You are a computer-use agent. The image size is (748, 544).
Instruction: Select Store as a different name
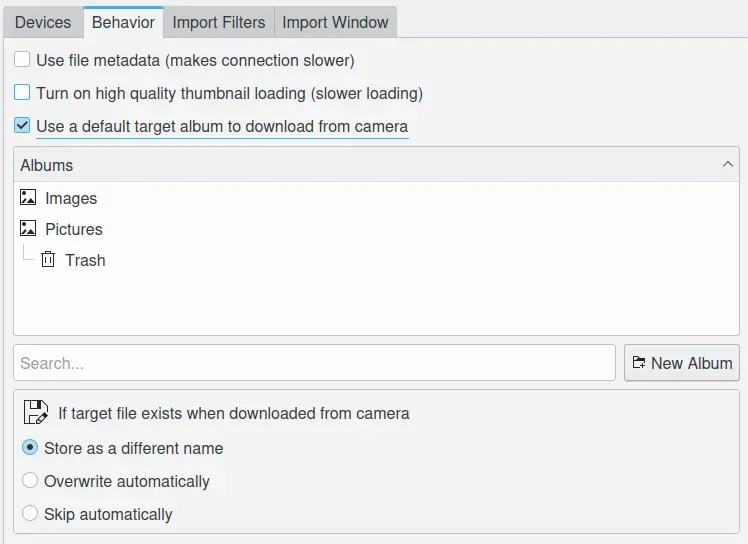coord(30,448)
